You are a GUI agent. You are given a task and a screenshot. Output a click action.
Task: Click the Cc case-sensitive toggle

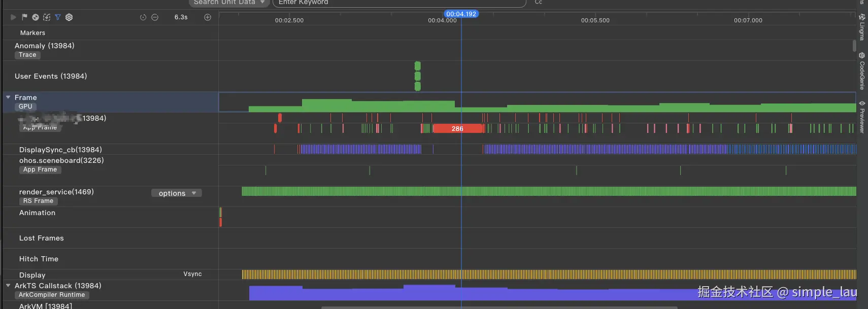(539, 2)
